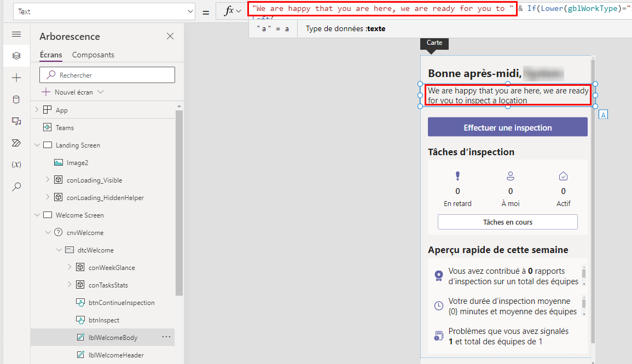Select Image2 tree item

[77, 163]
